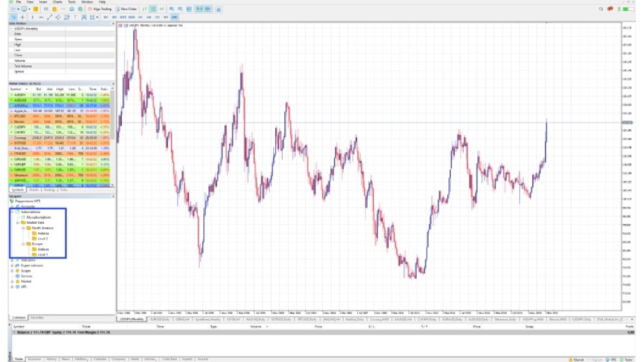Viewport: 644px width, 362px height.
Task: Select the trendline drawing tool
Action: 50,17
